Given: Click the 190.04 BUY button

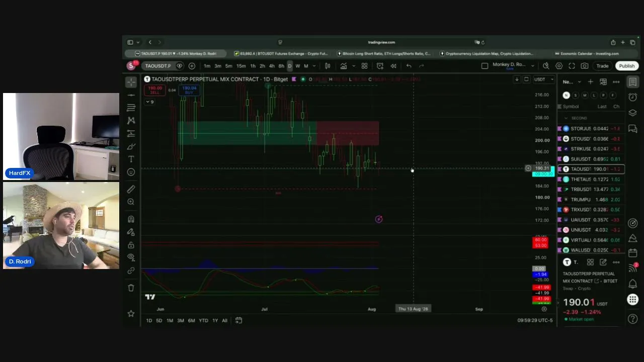Looking at the screenshot, I should (189, 90).
